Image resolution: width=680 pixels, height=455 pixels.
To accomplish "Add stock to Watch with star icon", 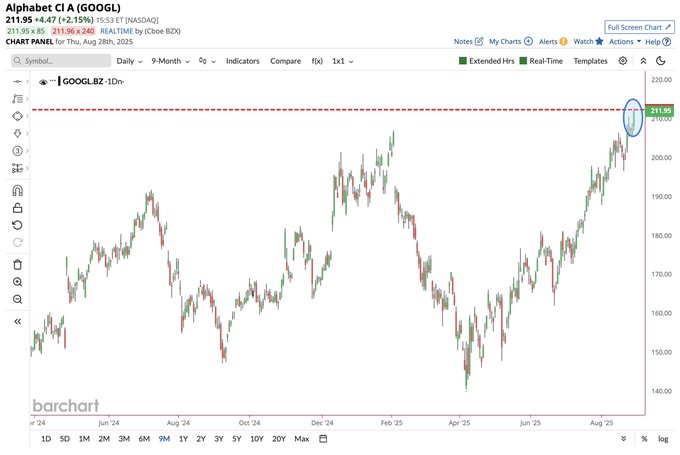I will [599, 41].
